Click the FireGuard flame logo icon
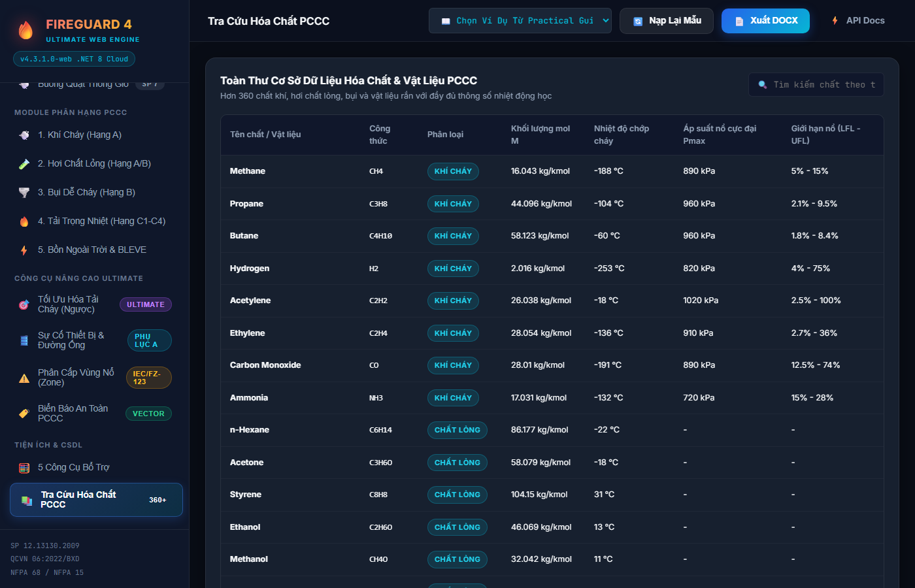Viewport: 915px width, 588px height. pyautogui.click(x=25, y=30)
